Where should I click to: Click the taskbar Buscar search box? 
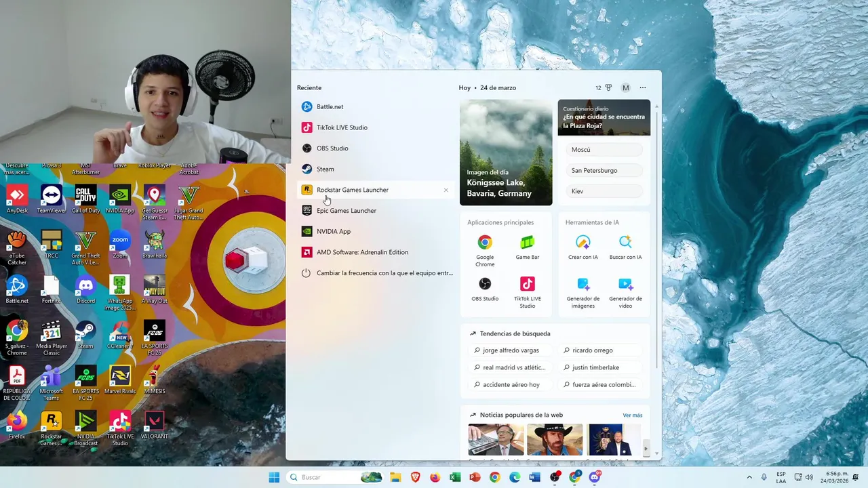coord(334,477)
